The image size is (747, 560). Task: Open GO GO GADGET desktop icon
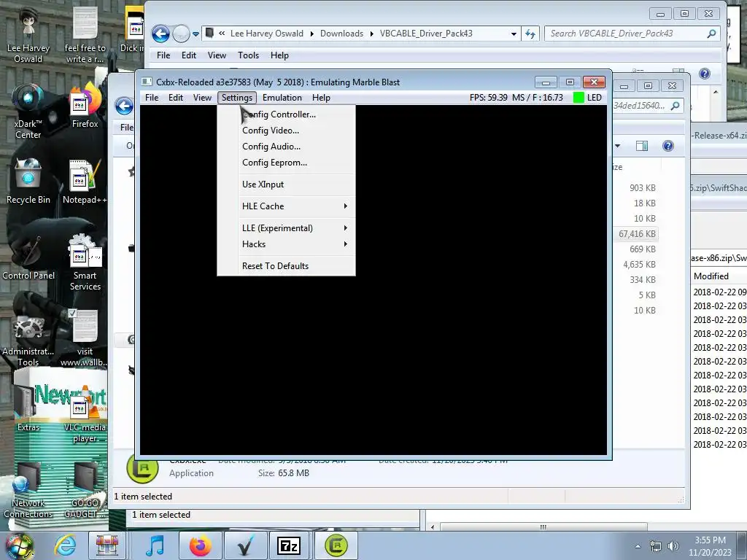tap(85, 491)
